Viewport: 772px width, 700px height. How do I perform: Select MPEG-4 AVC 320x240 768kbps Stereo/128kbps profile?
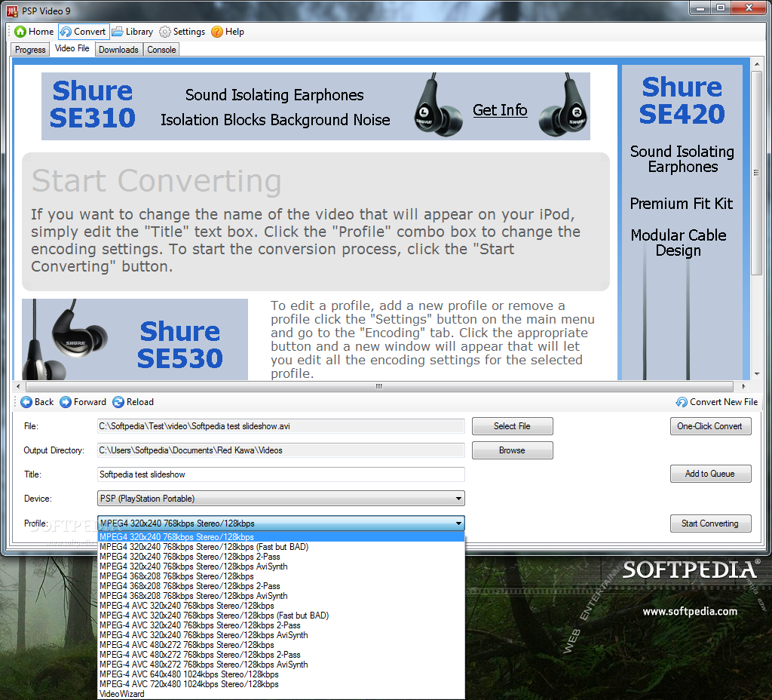tap(281, 606)
